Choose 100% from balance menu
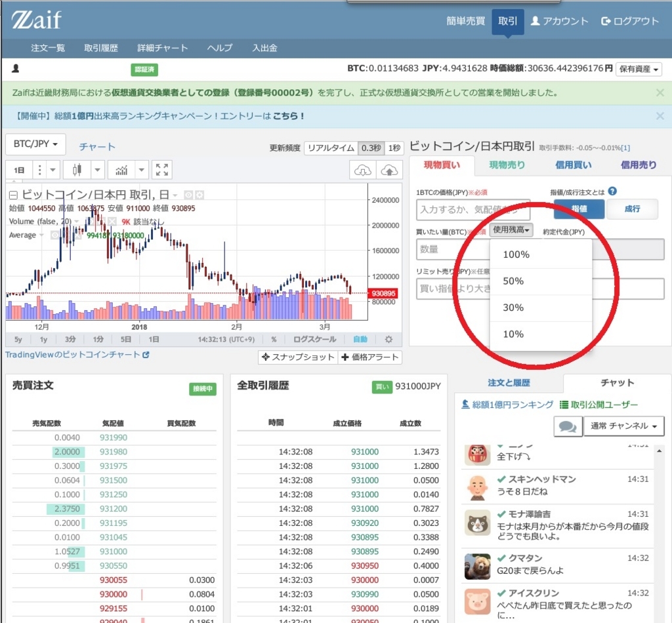Viewport: 672px width, 623px height. coord(541,254)
